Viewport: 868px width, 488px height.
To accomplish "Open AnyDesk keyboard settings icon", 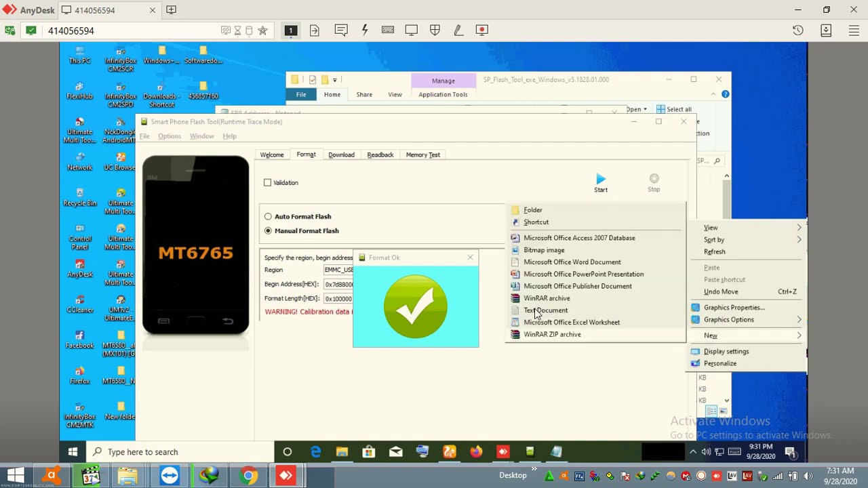I will coord(388,30).
